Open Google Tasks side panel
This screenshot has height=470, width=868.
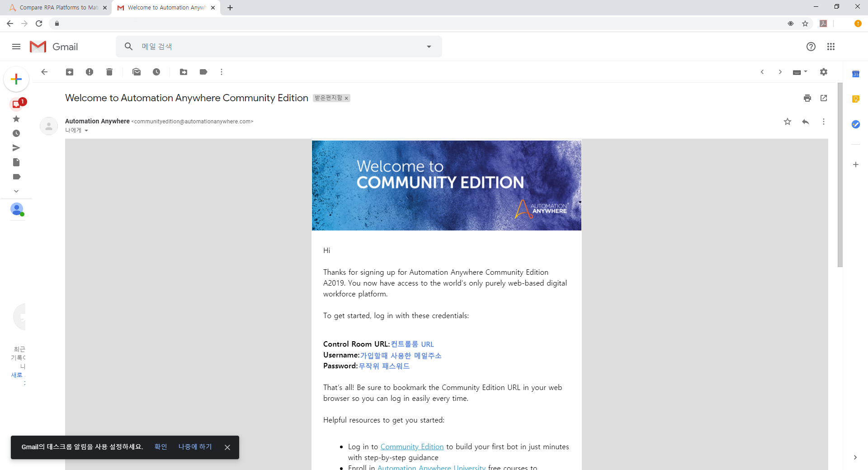pyautogui.click(x=856, y=124)
